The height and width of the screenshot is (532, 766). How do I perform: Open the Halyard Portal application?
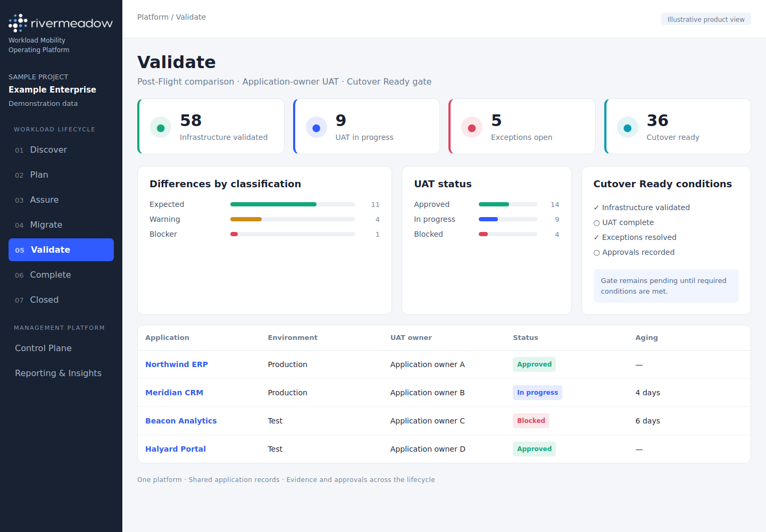(176, 449)
